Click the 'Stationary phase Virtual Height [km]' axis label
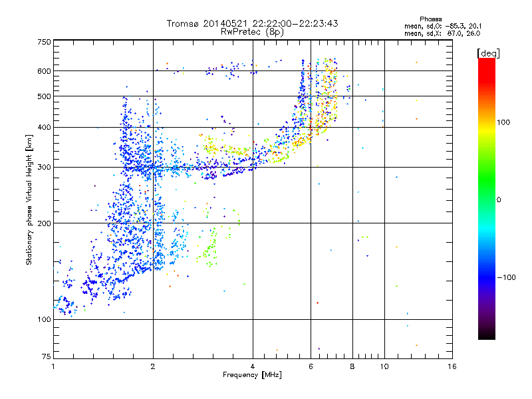The height and width of the screenshot is (399, 532). pos(29,199)
